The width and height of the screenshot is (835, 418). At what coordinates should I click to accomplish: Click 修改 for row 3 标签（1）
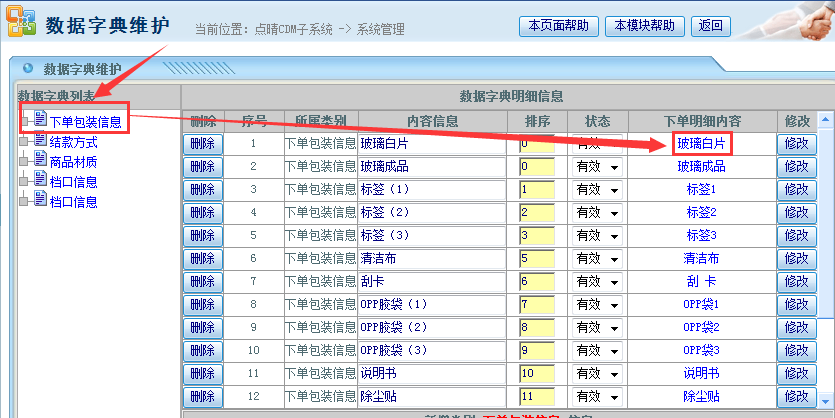[x=797, y=190]
